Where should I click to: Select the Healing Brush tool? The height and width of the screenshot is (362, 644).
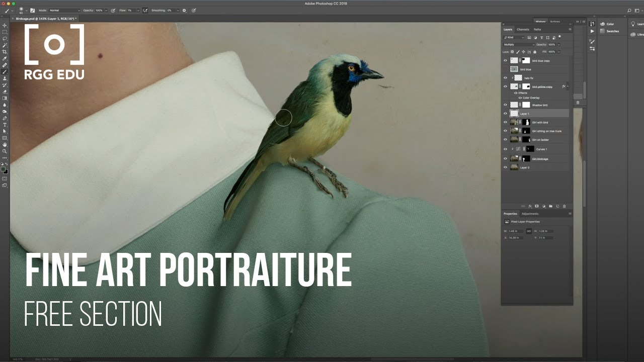point(5,65)
